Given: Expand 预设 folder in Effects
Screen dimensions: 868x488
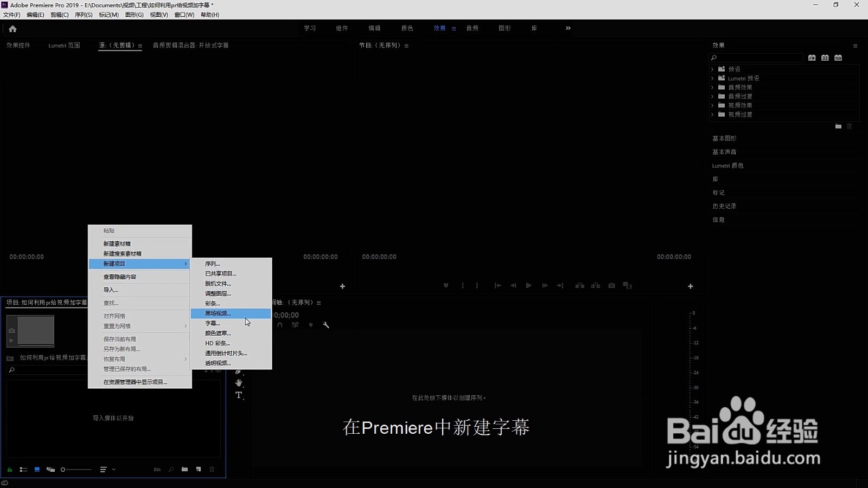Looking at the screenshot, I should (712, 69).
